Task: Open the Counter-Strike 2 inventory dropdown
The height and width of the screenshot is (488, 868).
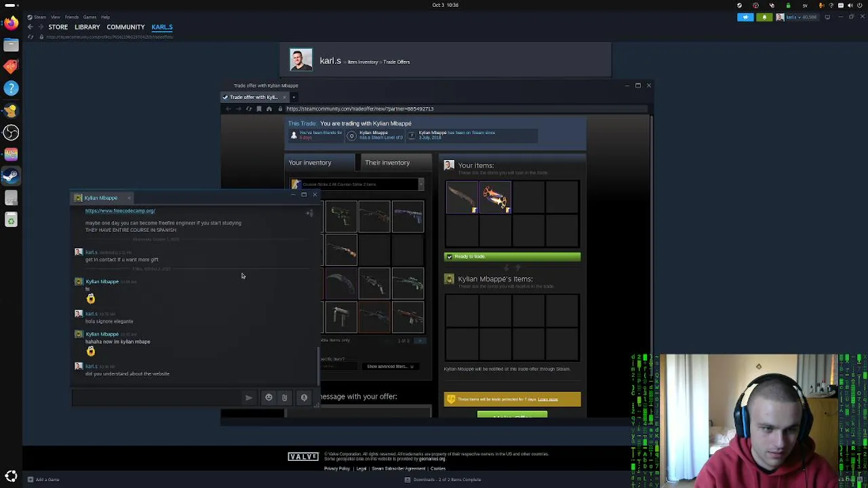Action: 357,184
